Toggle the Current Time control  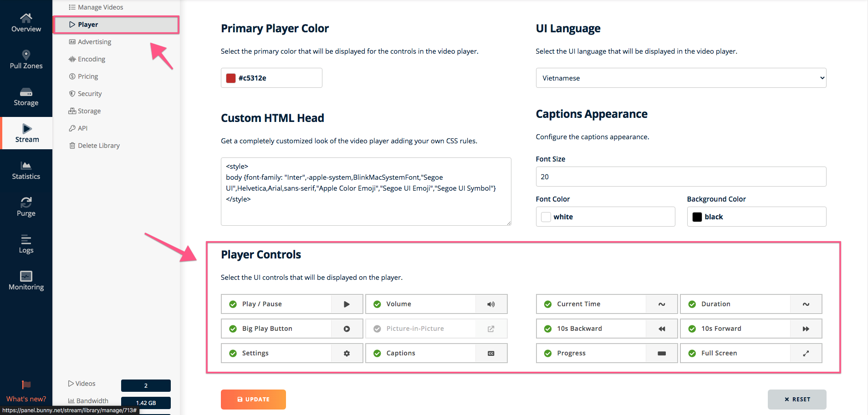click(548, 304)
